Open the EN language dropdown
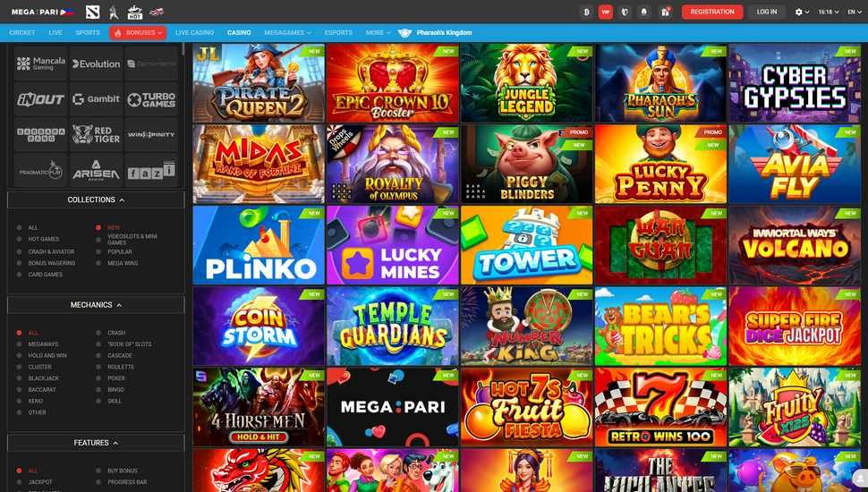868x492 pixels. pos(855,12)
